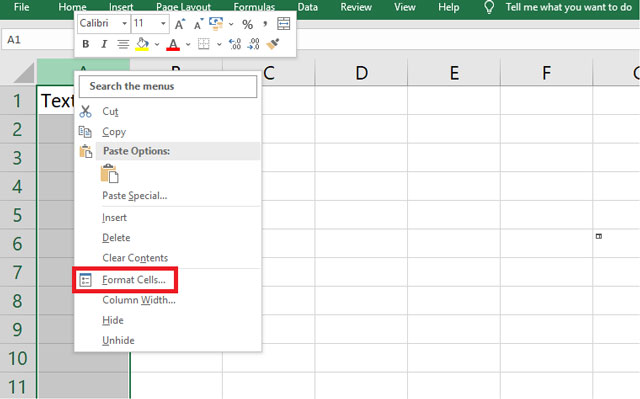
Task: Switch to the Review ribbon tab
Action: coord(356,7)
